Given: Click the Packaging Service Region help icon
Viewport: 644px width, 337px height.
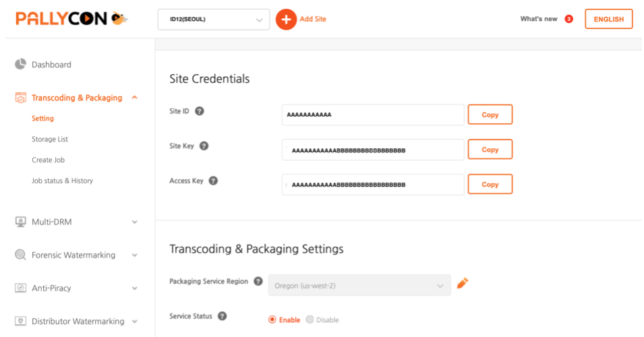Looking at the screenshot, I should click(258, 281).
